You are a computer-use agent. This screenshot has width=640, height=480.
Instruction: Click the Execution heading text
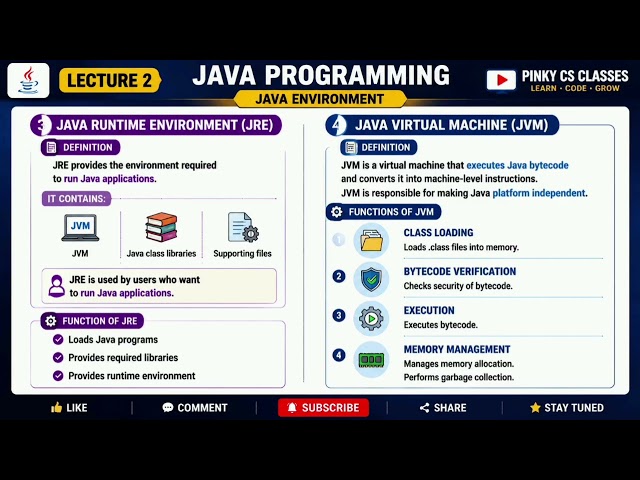pos(429,311)
